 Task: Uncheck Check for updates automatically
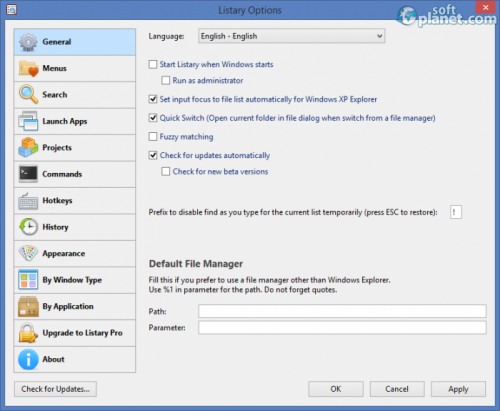pyautogui.click(x=153, y=155)
